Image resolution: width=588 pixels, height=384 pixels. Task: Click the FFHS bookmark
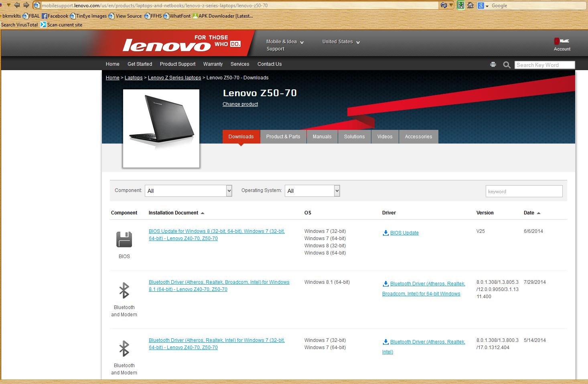pos(153,16)
